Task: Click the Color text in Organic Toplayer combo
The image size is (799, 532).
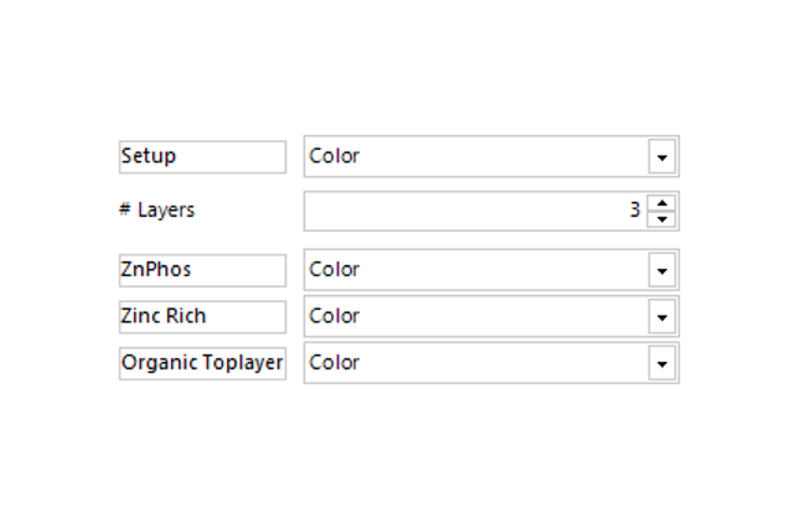Action: pos(333,363)
